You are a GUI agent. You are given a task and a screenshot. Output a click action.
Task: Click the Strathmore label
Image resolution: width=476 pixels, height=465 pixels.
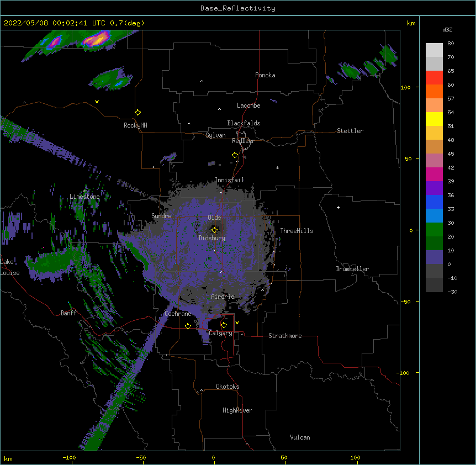(285, 336)
